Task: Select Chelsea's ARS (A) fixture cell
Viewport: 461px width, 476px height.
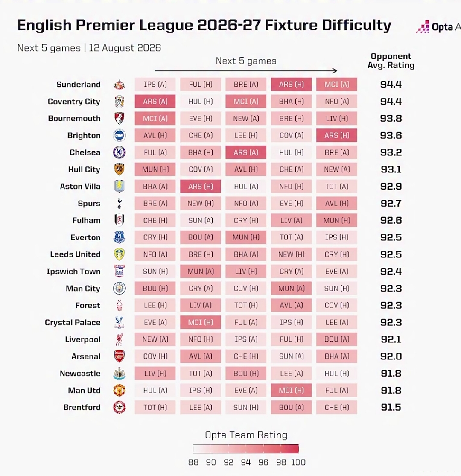Action: click(x=246, y=152)
